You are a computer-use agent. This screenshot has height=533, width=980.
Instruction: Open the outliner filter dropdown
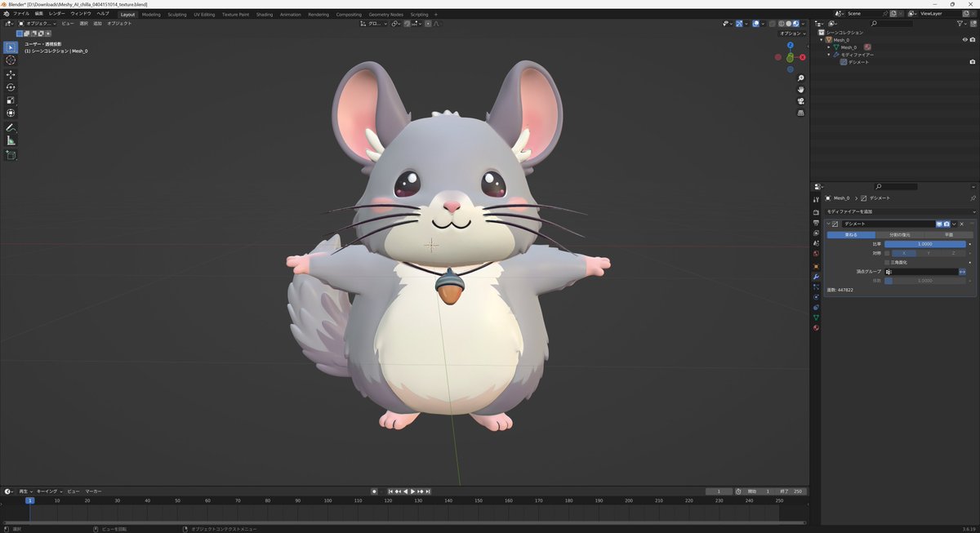(x=962, y=24)
